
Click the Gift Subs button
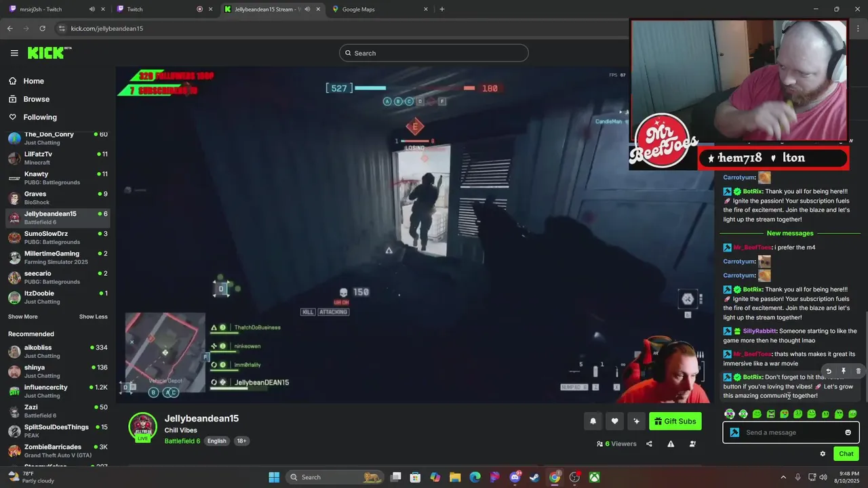(x=675, y=421)
